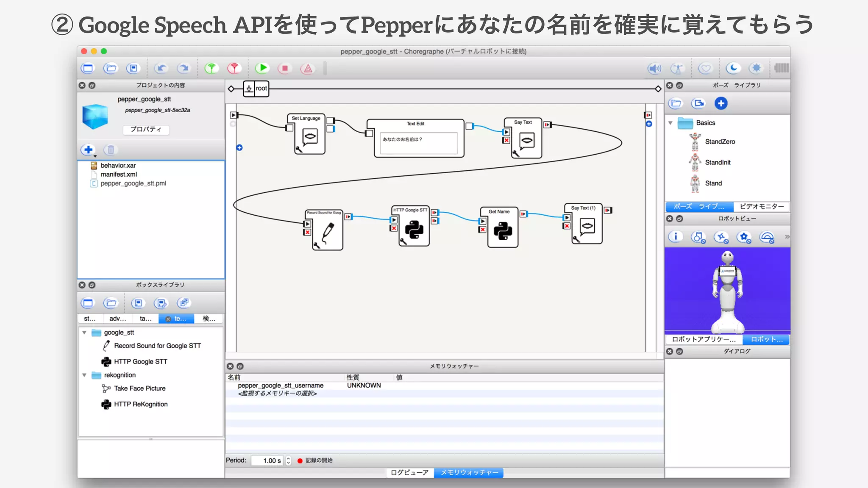Add an output with the blue plus on diagram right edge

(649, 124)
